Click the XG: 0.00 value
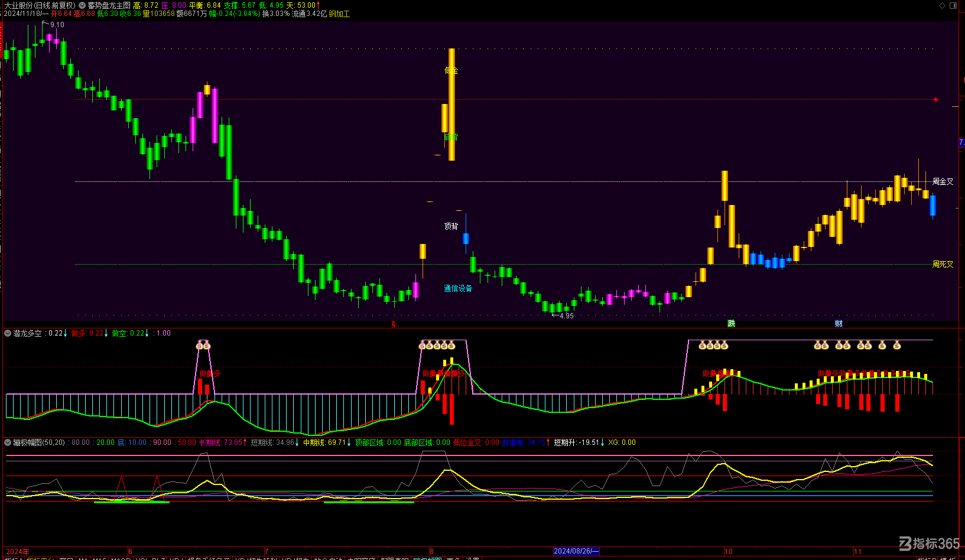Viewport: 965px width, 560px height. click(x=622, y=442)
